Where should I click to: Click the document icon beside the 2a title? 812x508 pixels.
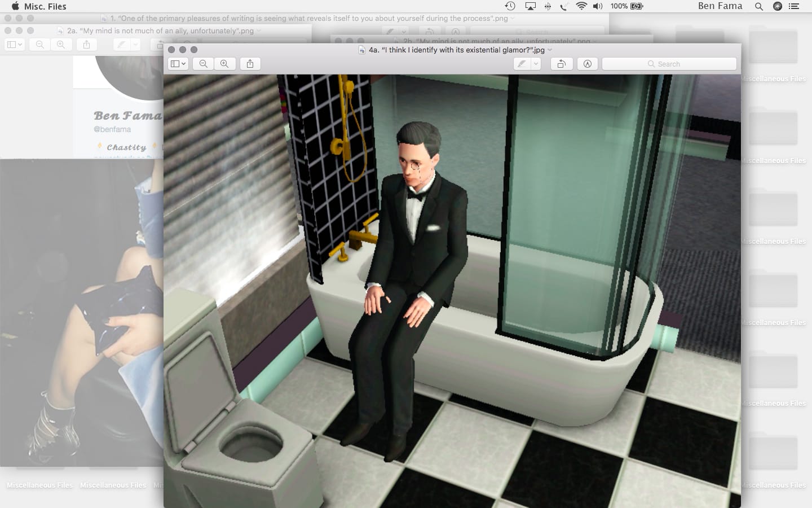(60, 30)
